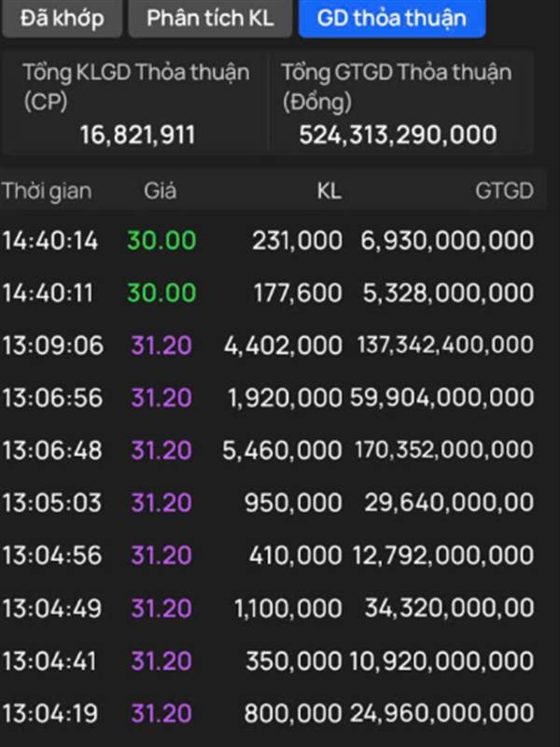Screen dimensions: 560x747
Task: Click the green 30.00 price at 14:40:14
Action: (x=161, y=240)
